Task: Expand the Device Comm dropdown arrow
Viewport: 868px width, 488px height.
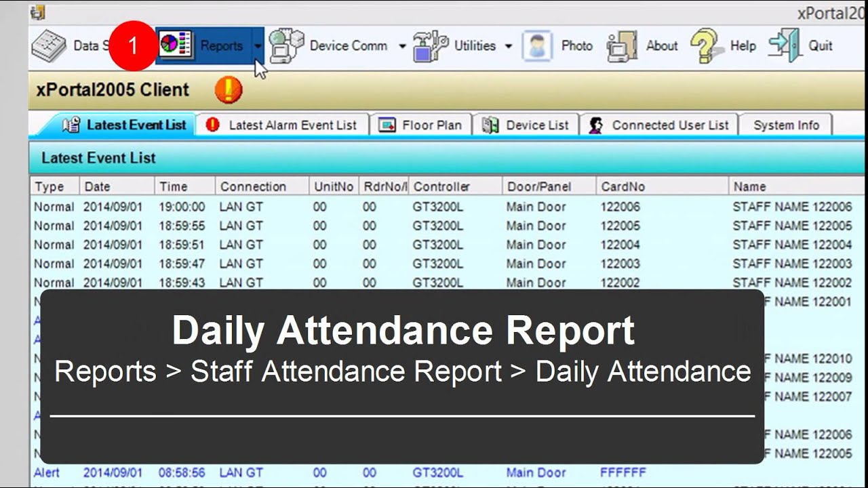Action: click(x=402, y=46)
